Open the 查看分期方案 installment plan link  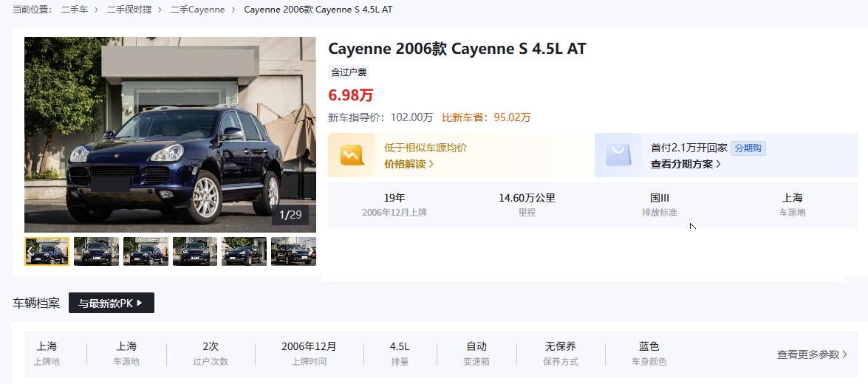click(686, 164)
